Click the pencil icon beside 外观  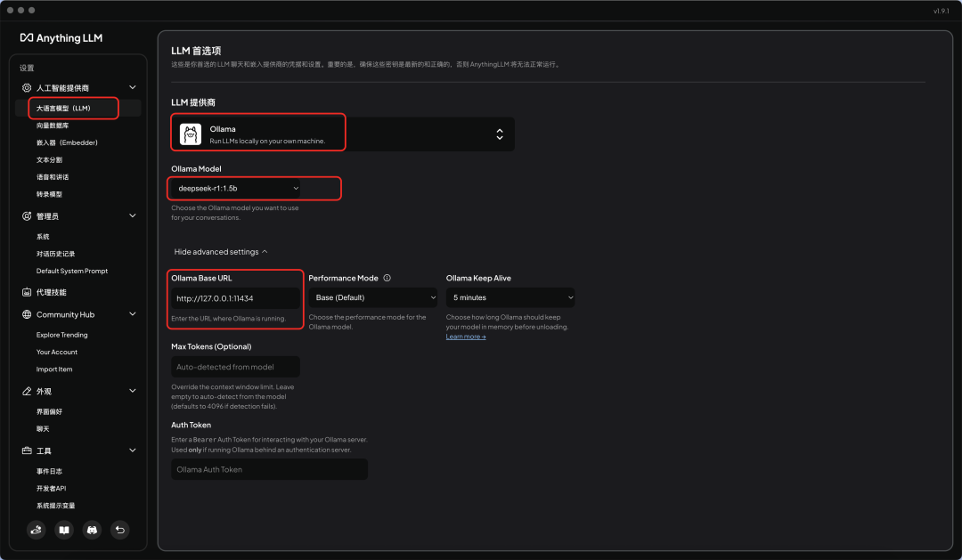pos(27,391)
